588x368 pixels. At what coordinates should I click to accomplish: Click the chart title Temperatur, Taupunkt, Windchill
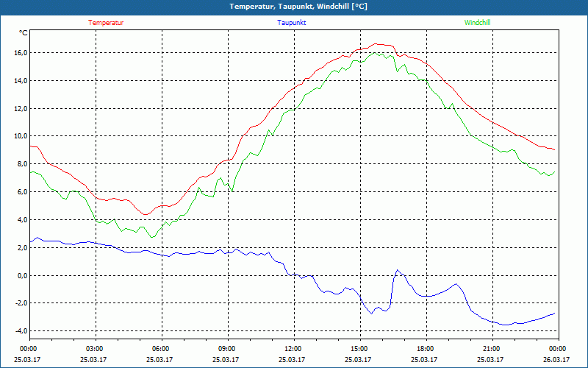pyautogui.click(x=298, y=7)
